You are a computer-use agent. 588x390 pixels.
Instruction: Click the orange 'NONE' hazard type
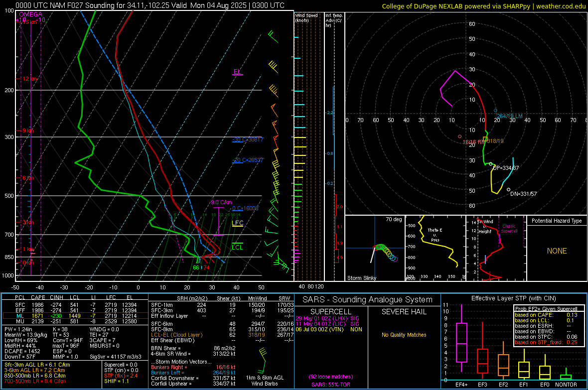[x=557, y=251]
